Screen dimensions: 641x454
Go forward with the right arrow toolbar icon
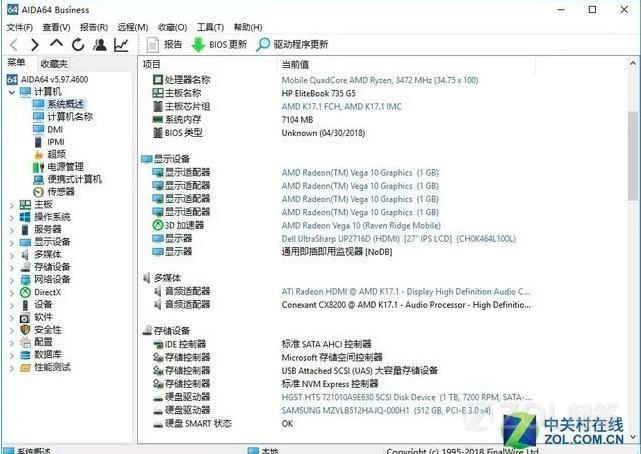coord(35,45)
